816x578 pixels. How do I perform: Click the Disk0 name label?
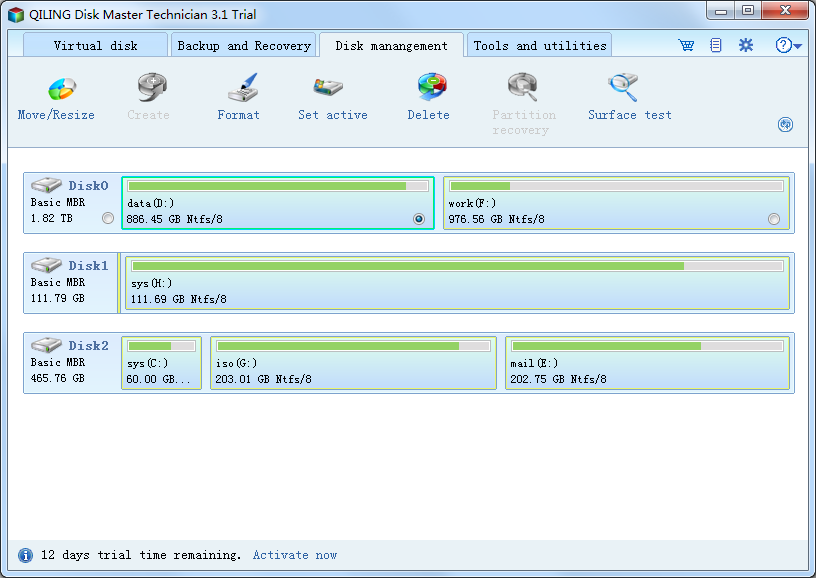(88, 186)
